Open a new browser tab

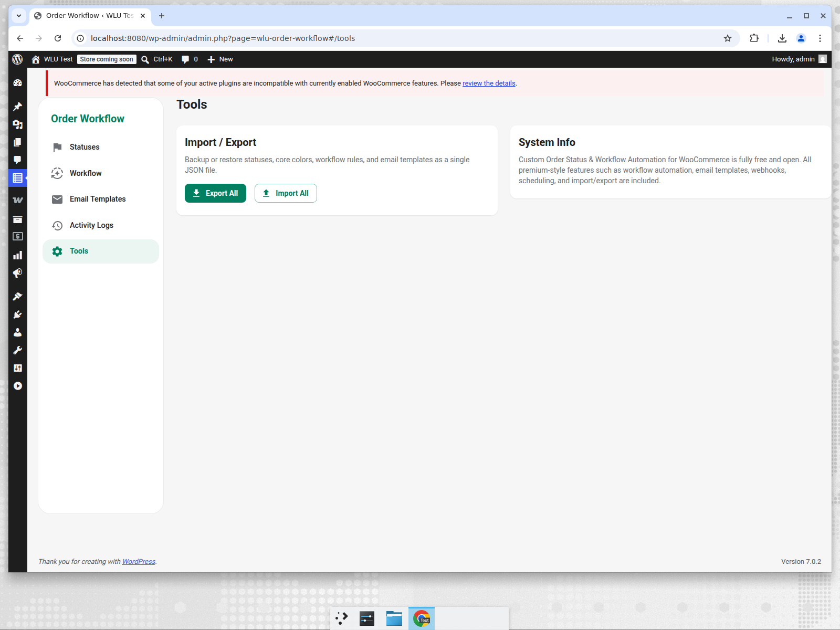pos(162,16)
